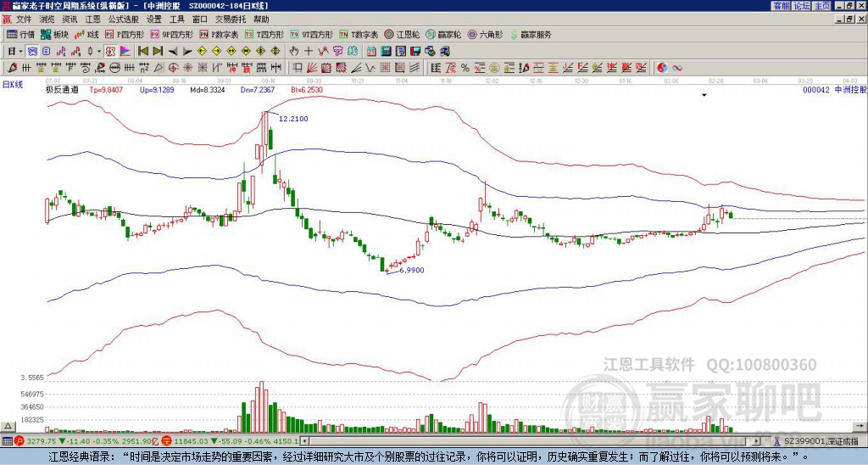The image size is (868, 465).
Task: Select the crosshair cursor tool
Action: pyautogui.click(x=309, y=51)
